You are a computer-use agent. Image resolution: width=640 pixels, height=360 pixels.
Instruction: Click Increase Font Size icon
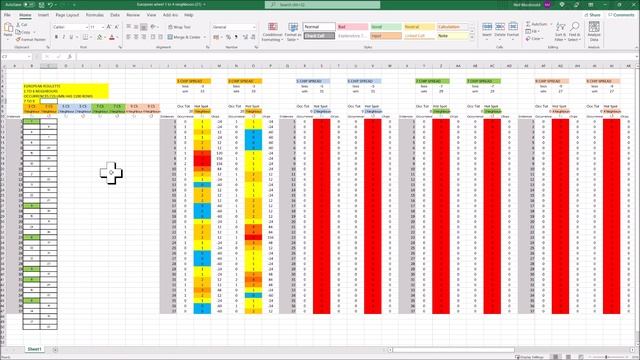tap(109, 27)
